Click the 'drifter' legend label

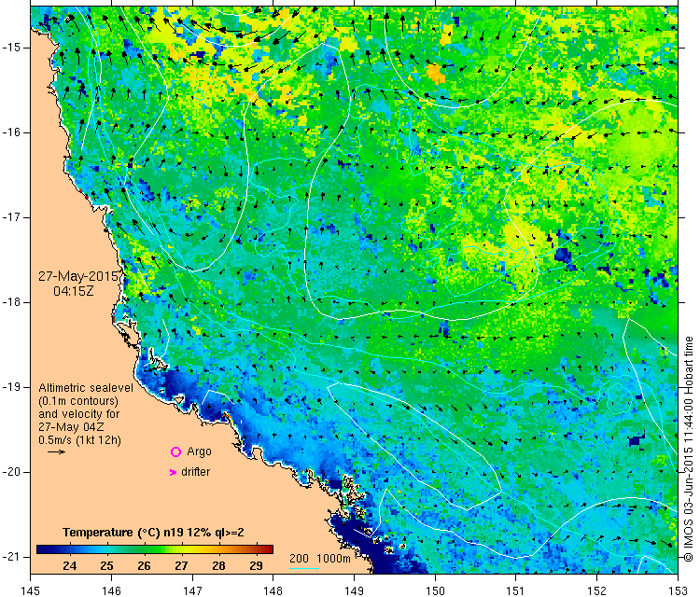196,472
